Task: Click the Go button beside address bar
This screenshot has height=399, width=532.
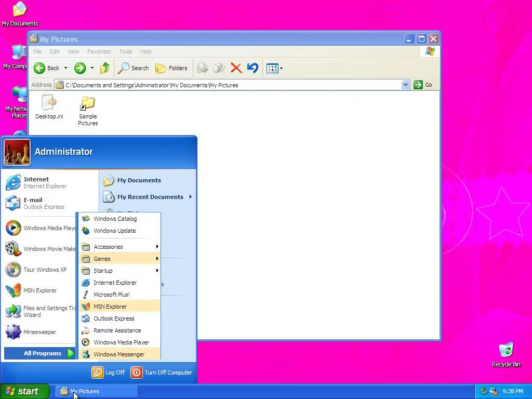Action: (x=423, y=85)
